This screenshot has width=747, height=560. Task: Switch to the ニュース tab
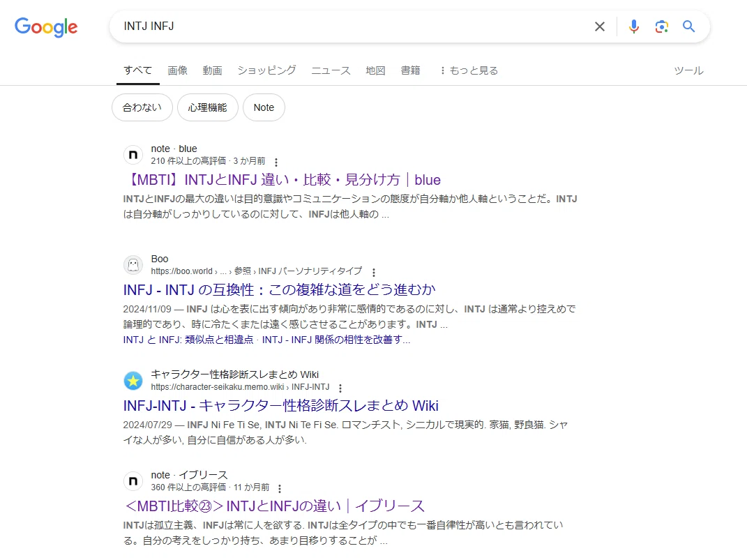(x=331, y=70)
